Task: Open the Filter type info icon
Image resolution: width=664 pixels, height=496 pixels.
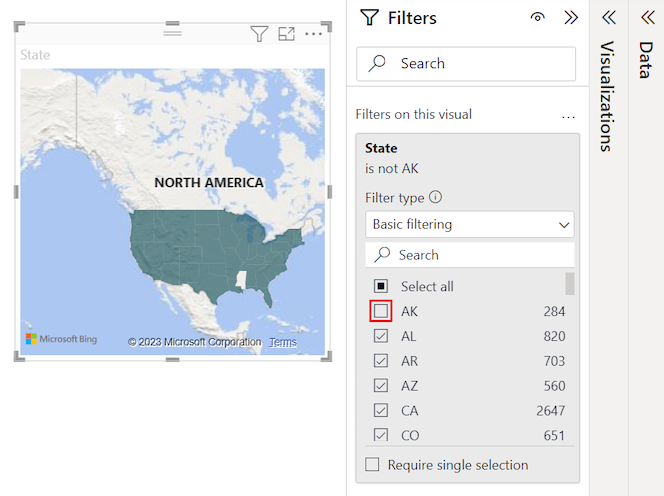Action: click(x=436, y=198)
